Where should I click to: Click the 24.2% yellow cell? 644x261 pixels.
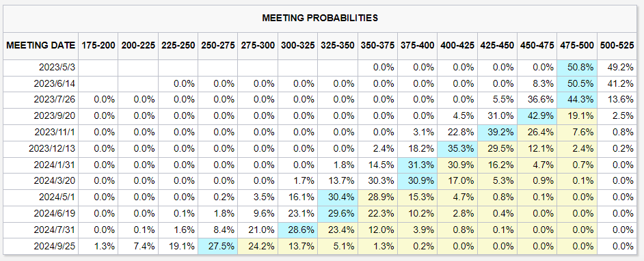point(258,246)
